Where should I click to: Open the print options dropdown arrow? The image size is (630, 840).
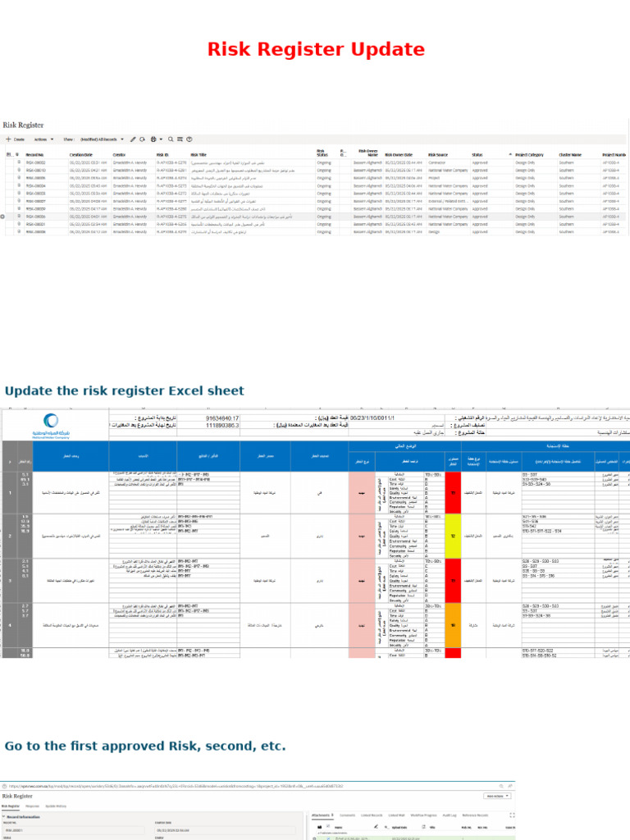pyautogui.click(x=160, y=139)
